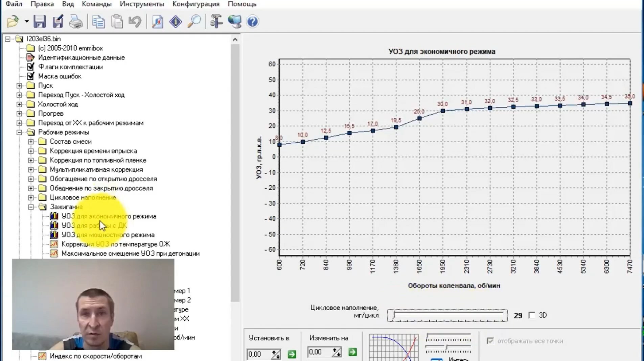The width and height of the screenshot is (644, 361).
Task: Open the Правка menu
Action: pyautogui.click(x=42, y=4)
